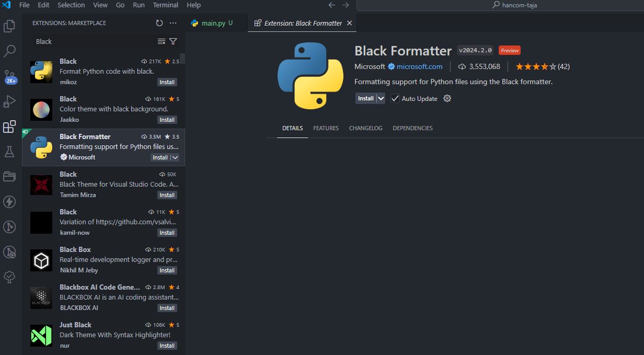Open the folder-shaped project manager icon

coord(9,176)
